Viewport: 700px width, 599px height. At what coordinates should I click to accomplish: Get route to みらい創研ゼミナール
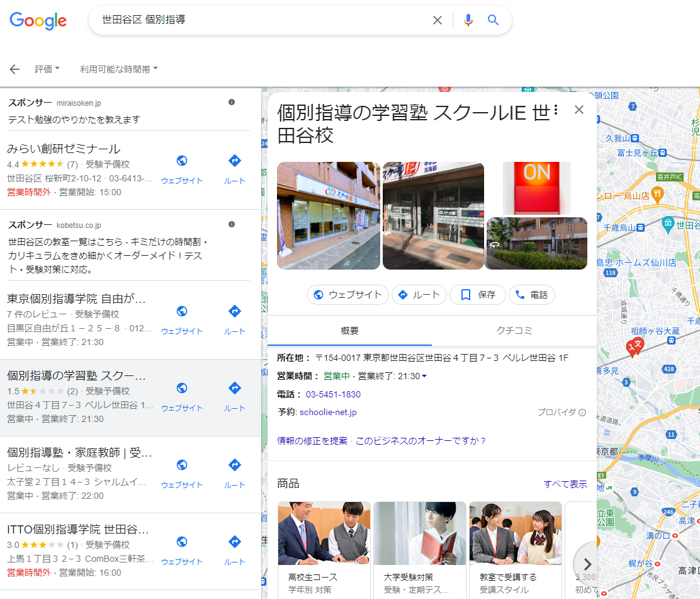235,169
